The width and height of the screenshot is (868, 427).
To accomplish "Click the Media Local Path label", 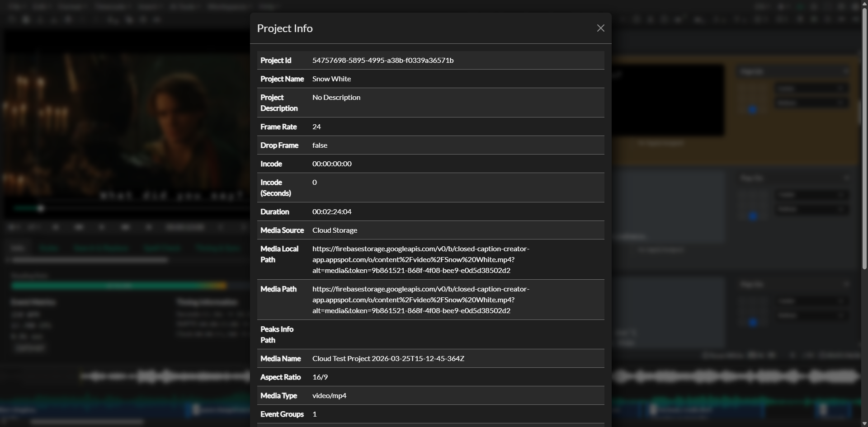I will (x=279, y=254).
